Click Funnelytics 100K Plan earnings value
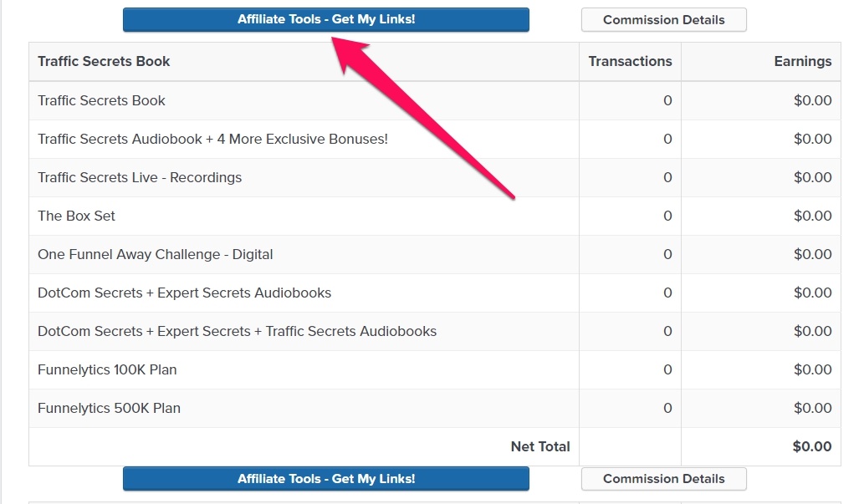The width and height of the screenshot is (864, 504). (812, 369)
